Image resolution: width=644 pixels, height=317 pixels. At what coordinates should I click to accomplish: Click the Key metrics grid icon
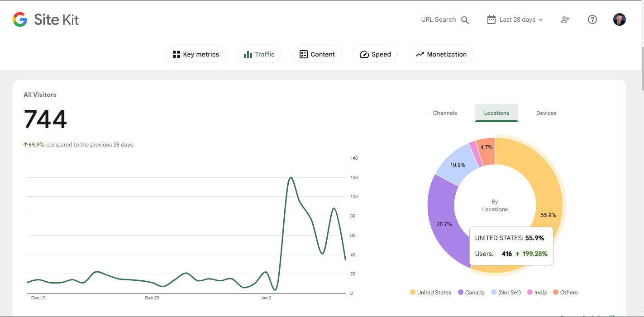[x=176, y=54]
